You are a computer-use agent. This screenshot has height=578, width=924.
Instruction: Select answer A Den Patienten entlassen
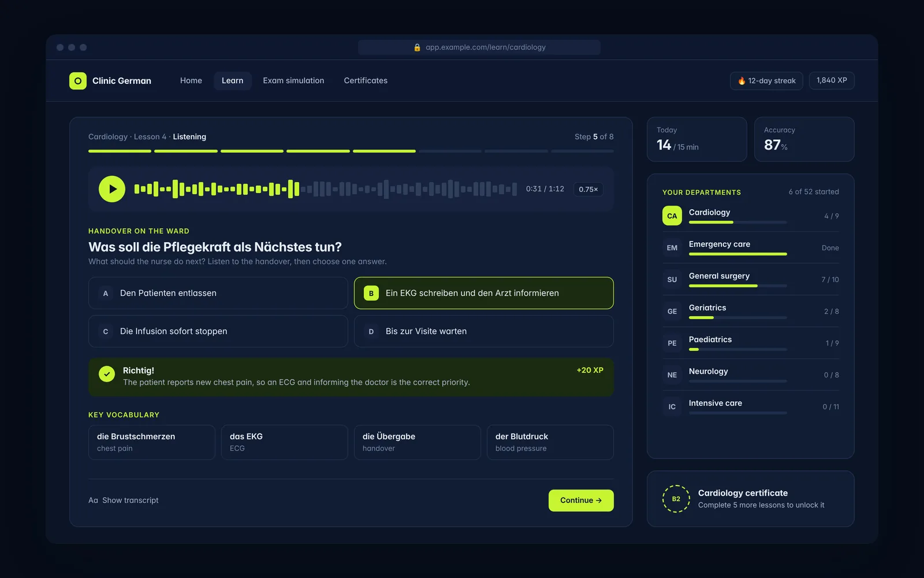click(x=218, y=293)
